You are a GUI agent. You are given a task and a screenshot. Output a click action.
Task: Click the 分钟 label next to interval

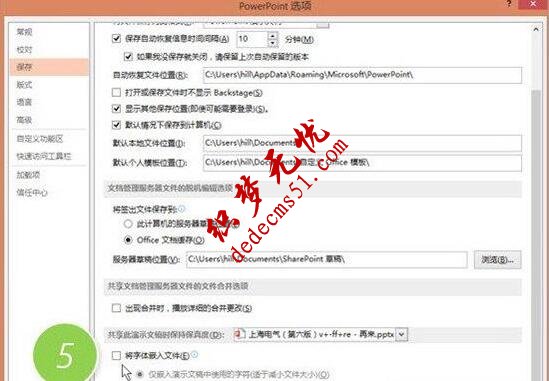click(299, 39)
